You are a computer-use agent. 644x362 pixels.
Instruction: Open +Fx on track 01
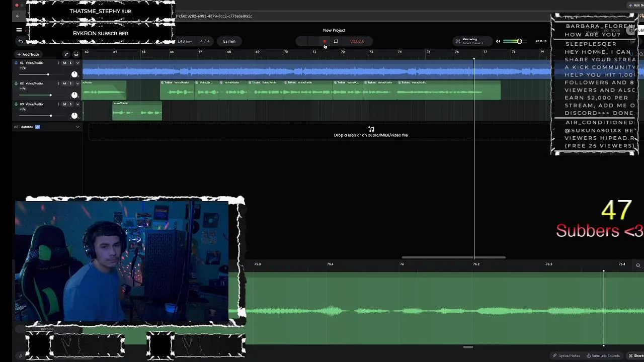pyautogui.click(x=23, y=68)
